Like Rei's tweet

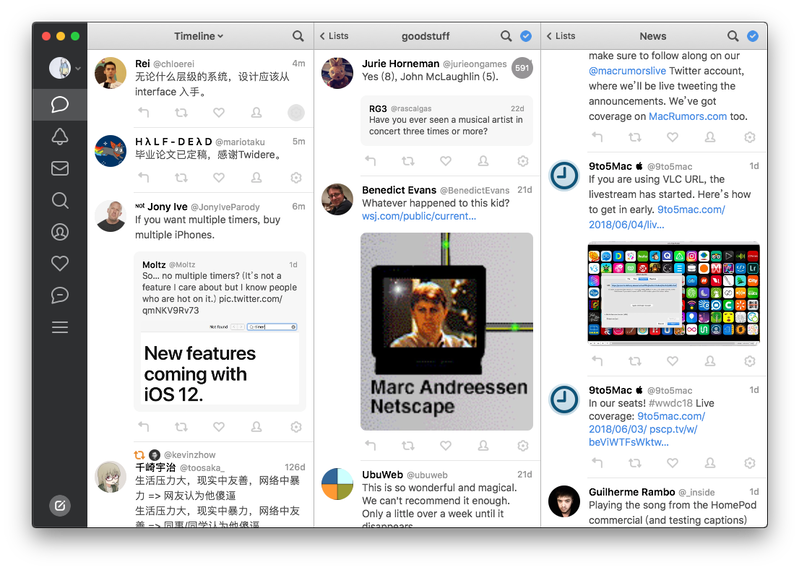click(219, 112)
